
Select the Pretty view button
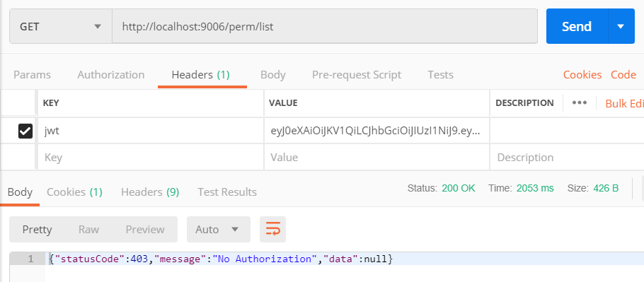37,229
